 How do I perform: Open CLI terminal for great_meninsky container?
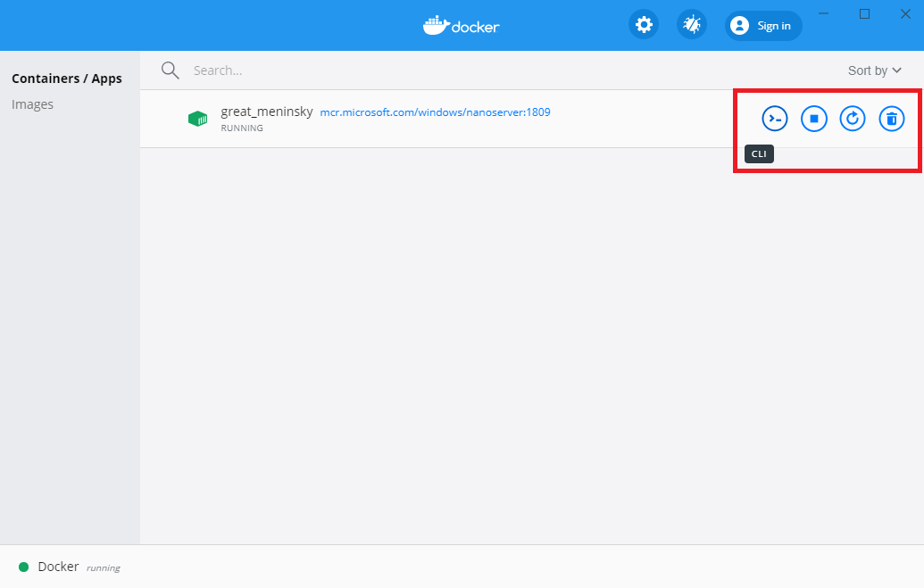pos(774,118)
